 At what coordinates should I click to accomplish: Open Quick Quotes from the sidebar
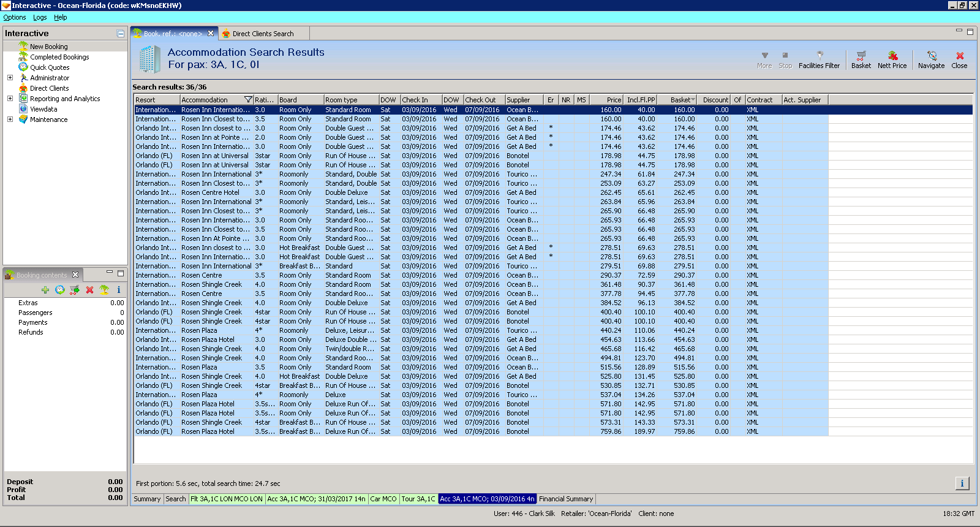tap(50, 67)
